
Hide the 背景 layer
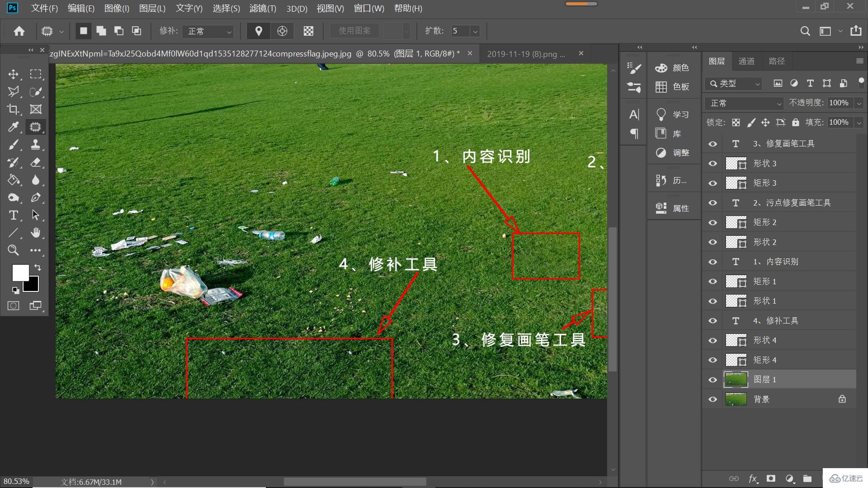(713, 399)
